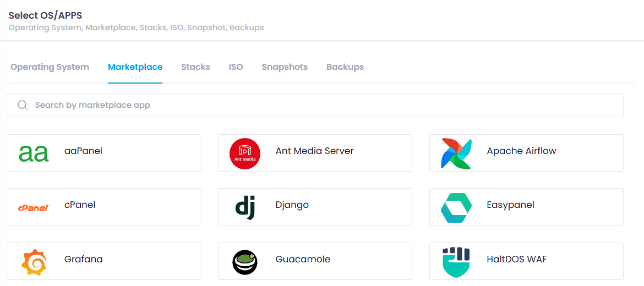This screenshot has width=644, height=286.
Task: Click the aaPanel green logo icon
Action: pyautogui.click(x=34, y=153)
